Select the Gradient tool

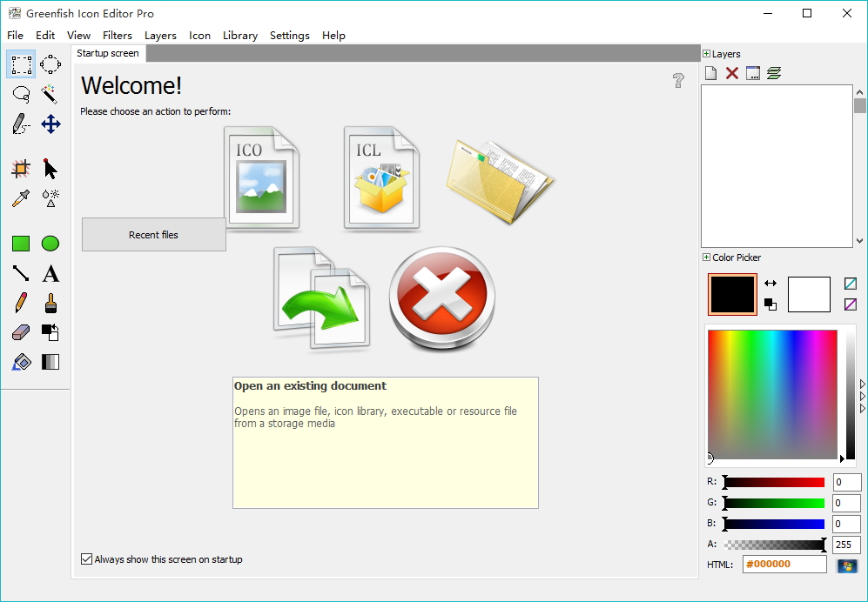[50, 363]
